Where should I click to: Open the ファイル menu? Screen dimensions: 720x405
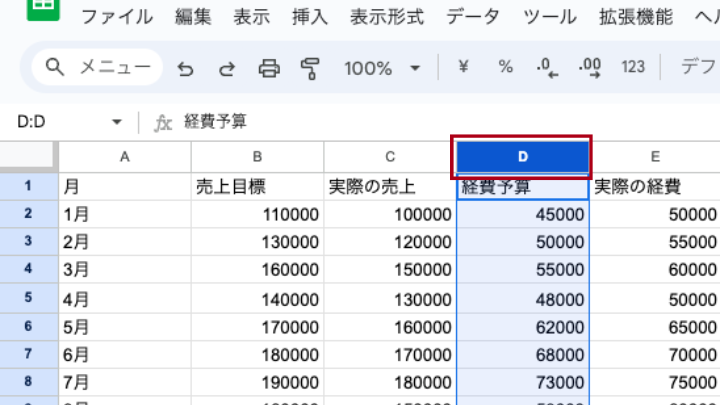[117, 17]
